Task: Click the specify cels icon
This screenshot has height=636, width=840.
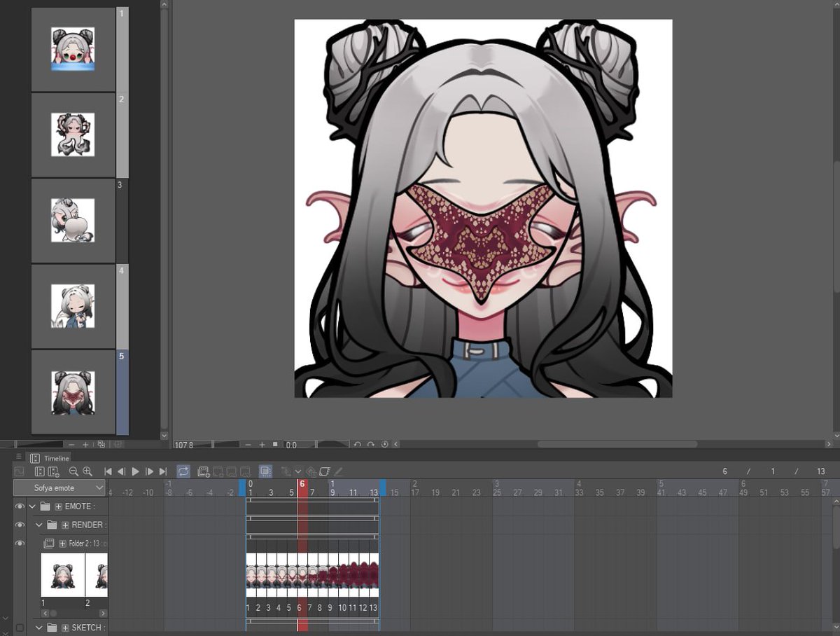Action: pyautogui.click(x=232, y=471)
